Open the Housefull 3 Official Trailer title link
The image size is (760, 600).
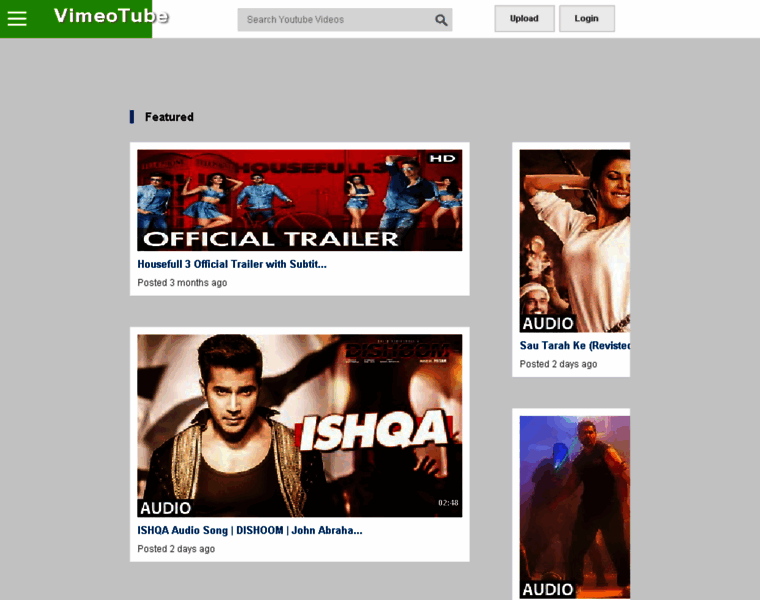(x=232, y=264)
